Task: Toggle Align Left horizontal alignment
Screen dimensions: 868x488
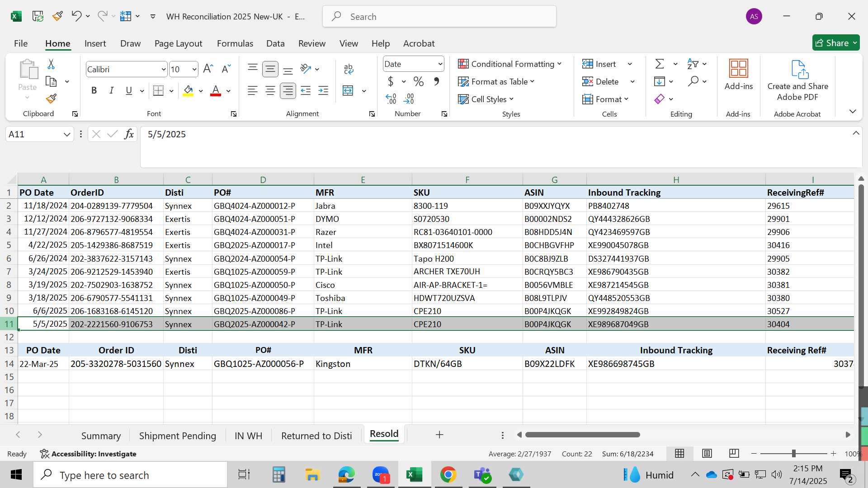Action: tap(253, 91)
